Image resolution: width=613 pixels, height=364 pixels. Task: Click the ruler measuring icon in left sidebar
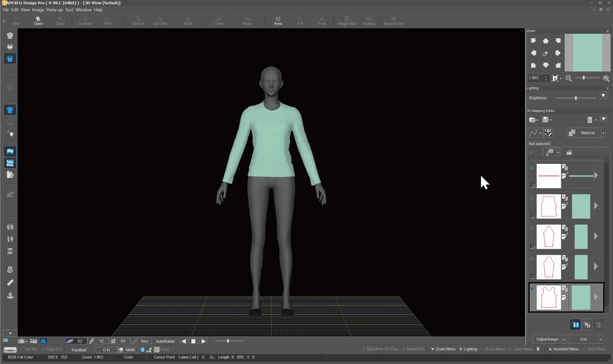coord(10,283)
